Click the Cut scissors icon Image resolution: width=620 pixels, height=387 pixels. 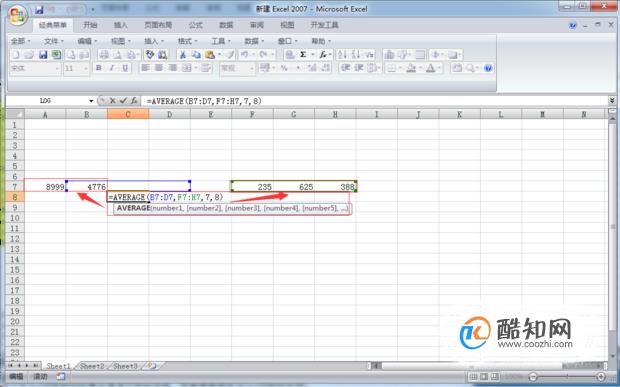pyautogui.click(x=183, y=55)
